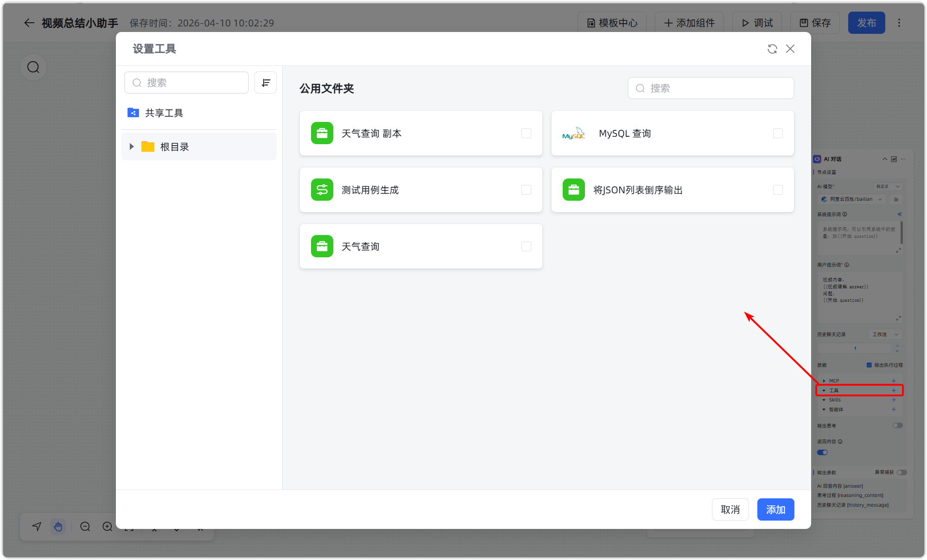Click the 根目录 yellow folder icon
The height and width of the screenshot is (560, 927).
pyautogui.click(x=148, y=146)
